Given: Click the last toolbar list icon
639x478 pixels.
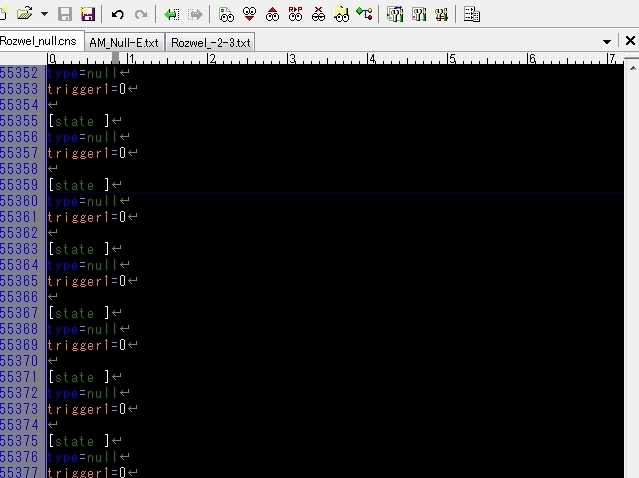Looking at the screenshot, I should (x=472, y=15).
